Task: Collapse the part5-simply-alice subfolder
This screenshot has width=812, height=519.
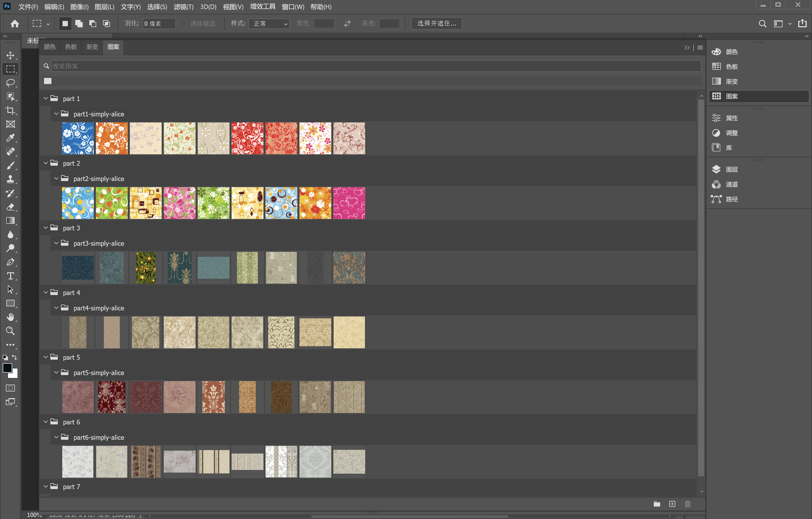Action: (x=56, y=373)
